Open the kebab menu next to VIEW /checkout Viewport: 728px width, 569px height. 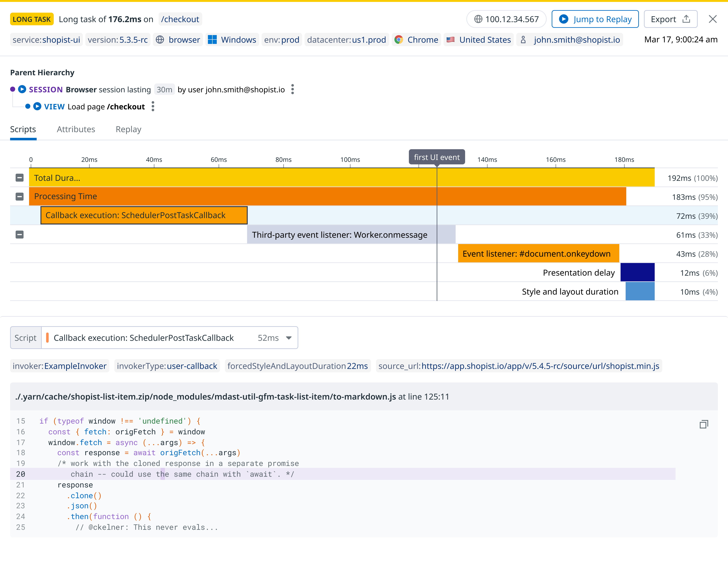point(153,106)
